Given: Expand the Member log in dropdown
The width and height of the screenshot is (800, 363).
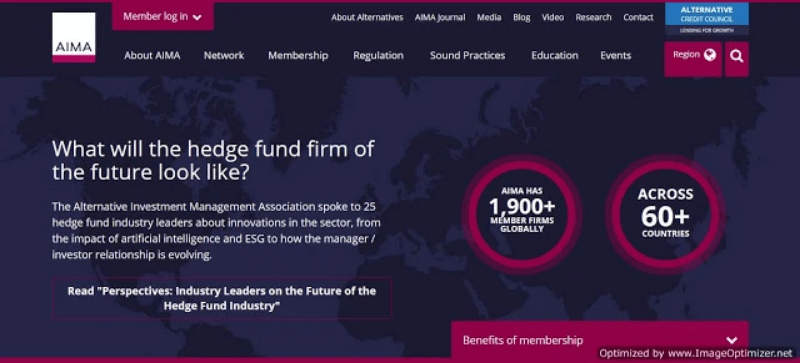Looking at the screenshot, I should click(163, 17).
